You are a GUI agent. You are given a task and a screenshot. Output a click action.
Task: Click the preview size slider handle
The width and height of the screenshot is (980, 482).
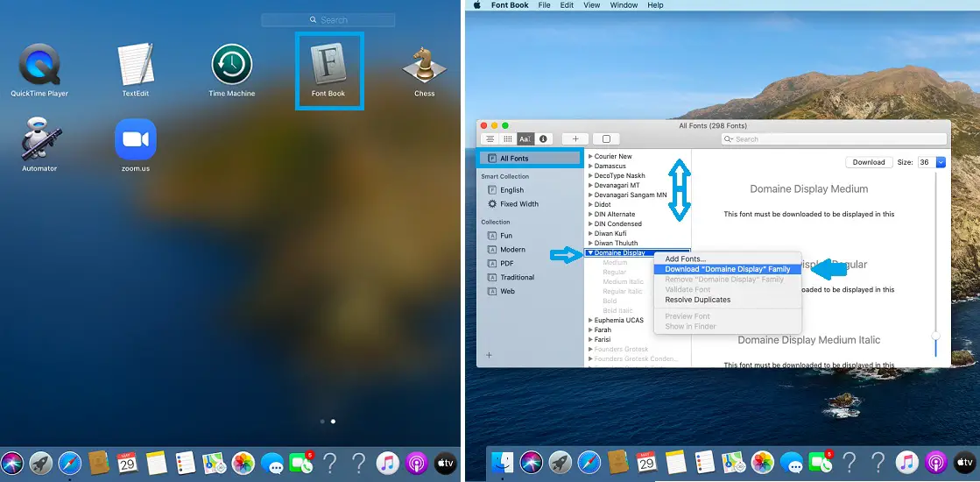tap(935, 336)
